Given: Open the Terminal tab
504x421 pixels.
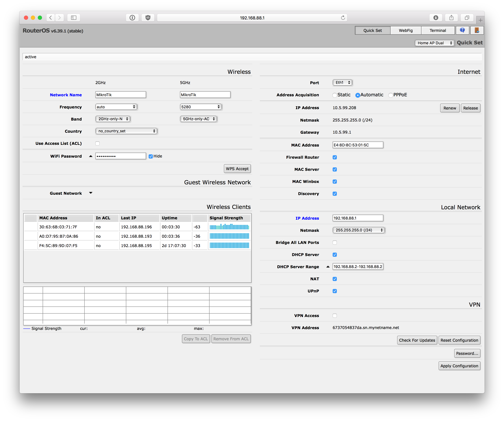Looking at the screenshot, I should [438, 30].
